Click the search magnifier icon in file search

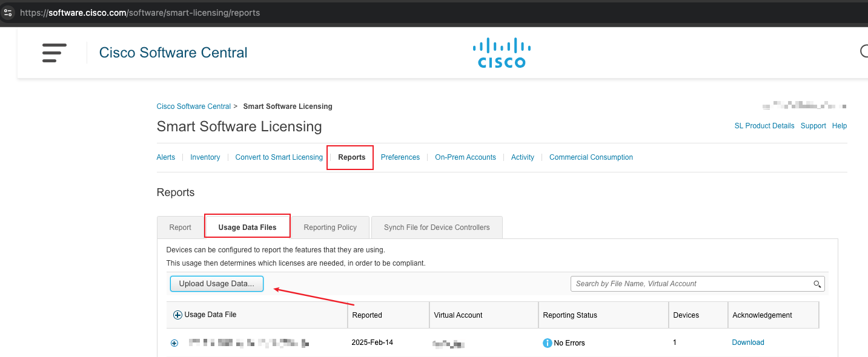tap(817, 284)
